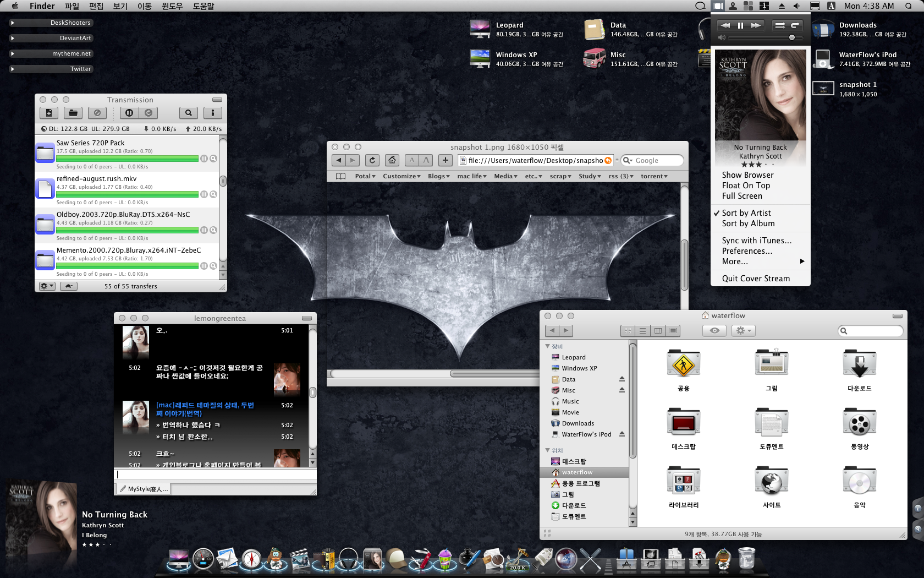
Task: Choose Full Screen in Cover Stream menu
Action: coord(761,196)
